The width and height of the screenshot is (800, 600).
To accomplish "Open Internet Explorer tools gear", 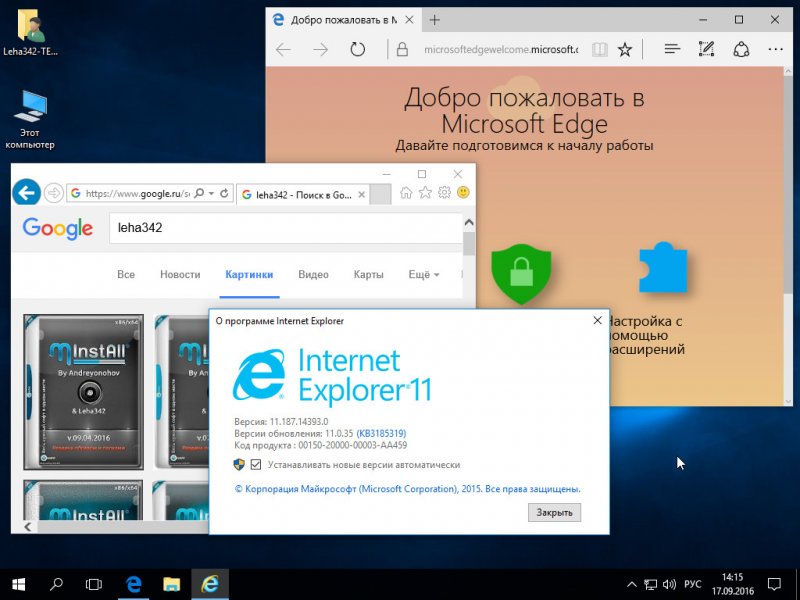I will [x=444, y=193].
